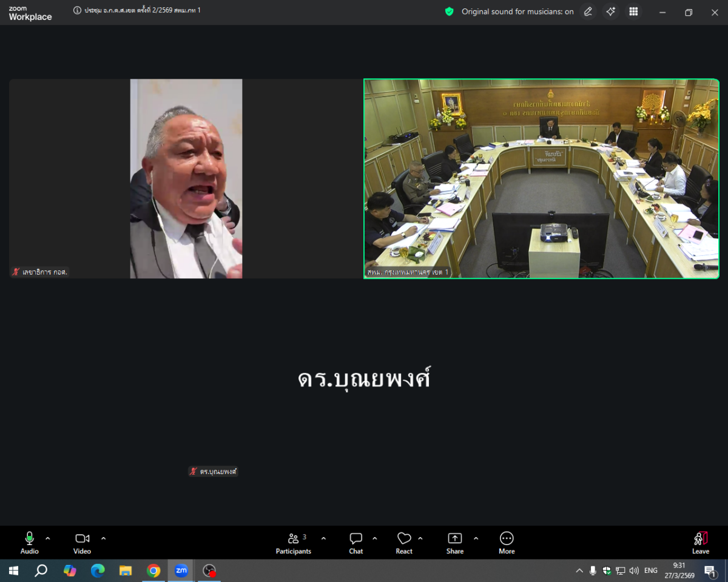The image size is (728, 582).
Task: Expand the video options arrow
Action: pos(103,538)
